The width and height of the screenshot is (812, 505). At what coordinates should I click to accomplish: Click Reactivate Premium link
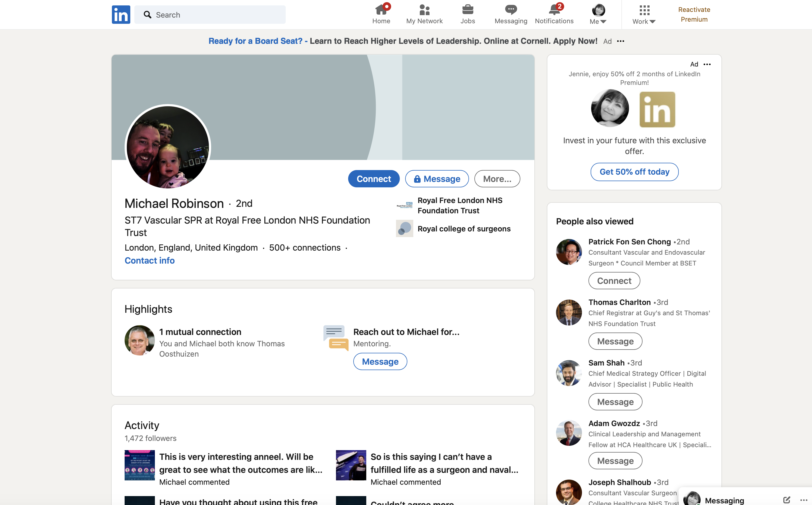point(694,14)
